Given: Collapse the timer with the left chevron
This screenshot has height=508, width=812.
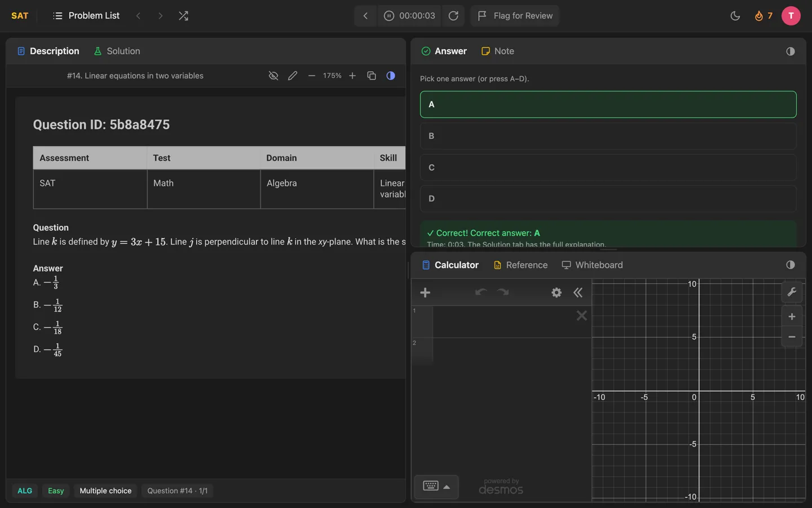Looking at the screenshot, I should click(365, 16).
